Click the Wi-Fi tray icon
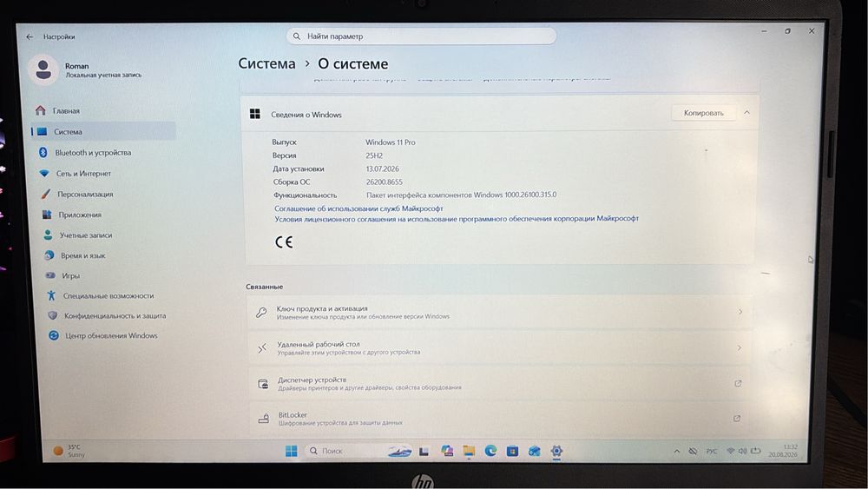This screenshot has height=489, width=868. pyautogui.click(x=731, y=452)
